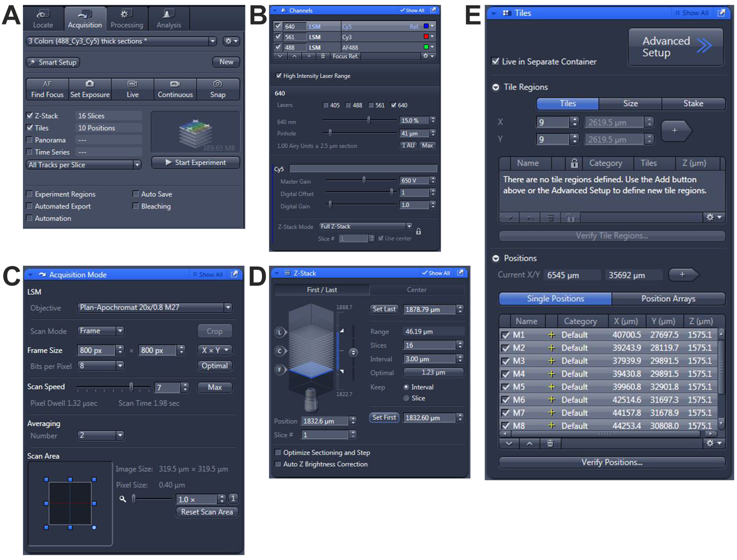This screenshot has width=737, height=560.
Task: Enable Auto Save checkbox
Action: pyautogui.click(x=136, y=194)
